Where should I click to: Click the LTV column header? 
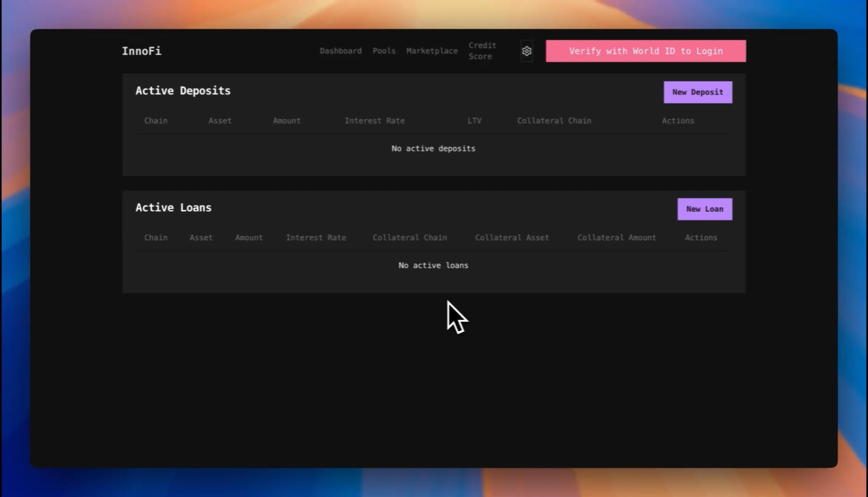(x=475, y=121)
